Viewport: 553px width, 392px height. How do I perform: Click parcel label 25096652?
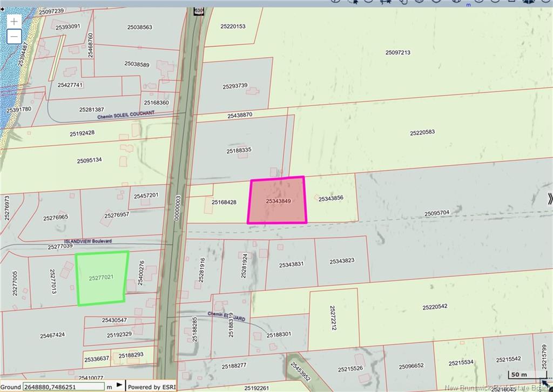click(411, 366)
